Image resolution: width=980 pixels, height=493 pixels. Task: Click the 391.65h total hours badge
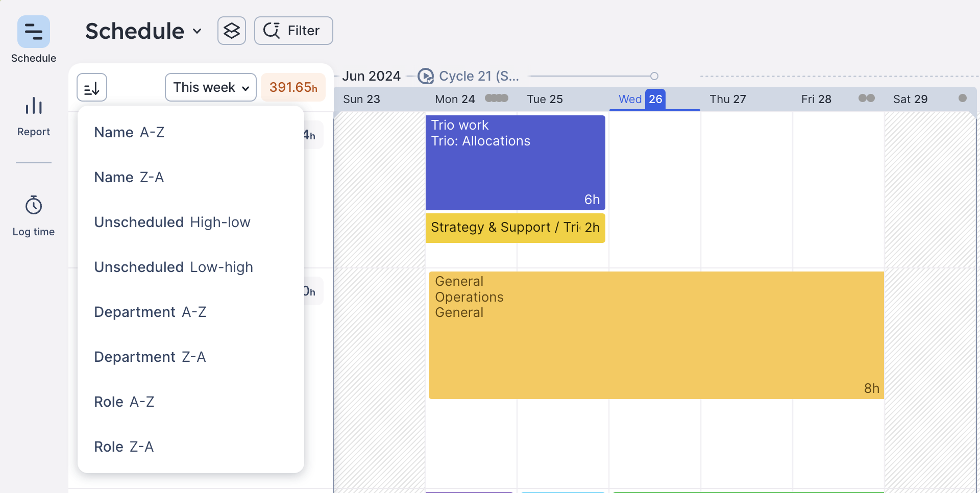(x=293, y=87)
